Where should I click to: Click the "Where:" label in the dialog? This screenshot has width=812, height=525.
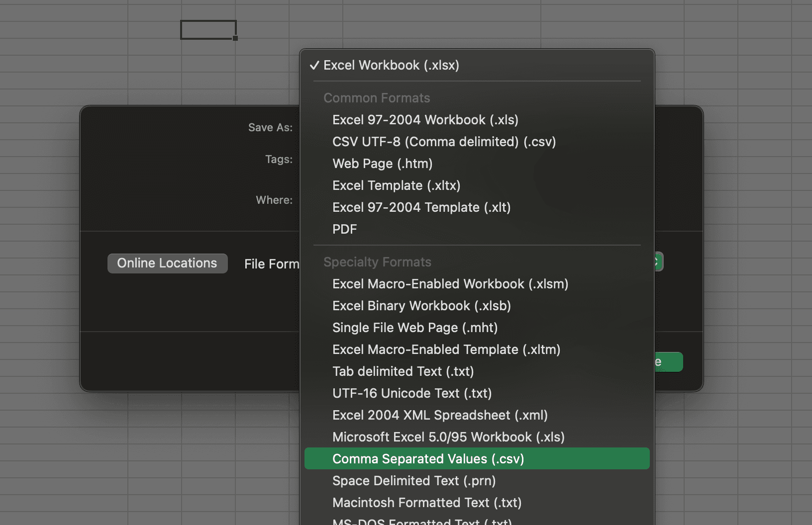coord(274,200)
